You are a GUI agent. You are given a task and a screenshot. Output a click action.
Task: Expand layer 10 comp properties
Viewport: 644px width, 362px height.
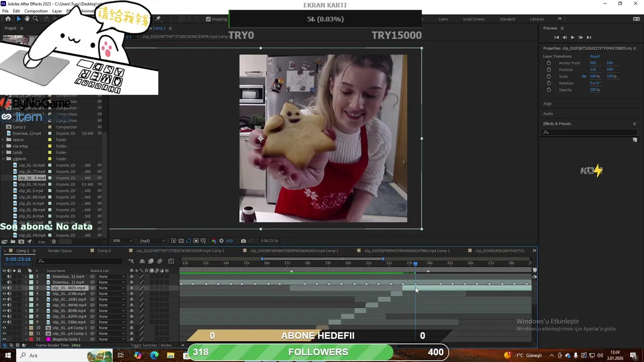pos(26,328)
